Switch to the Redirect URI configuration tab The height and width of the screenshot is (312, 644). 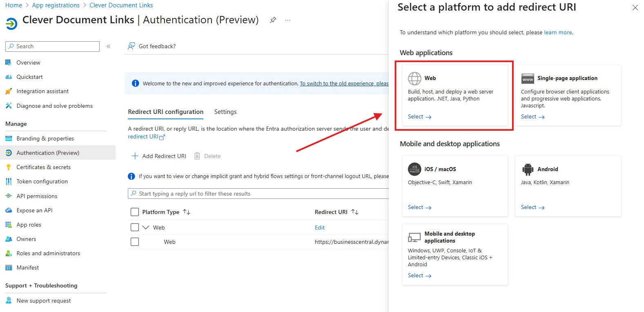coord(166,112)
